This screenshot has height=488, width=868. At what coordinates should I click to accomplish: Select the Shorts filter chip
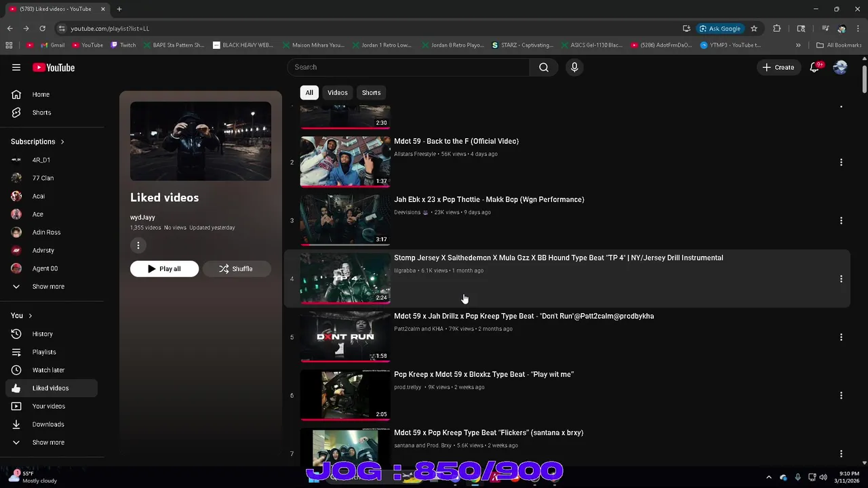point(371,93)
